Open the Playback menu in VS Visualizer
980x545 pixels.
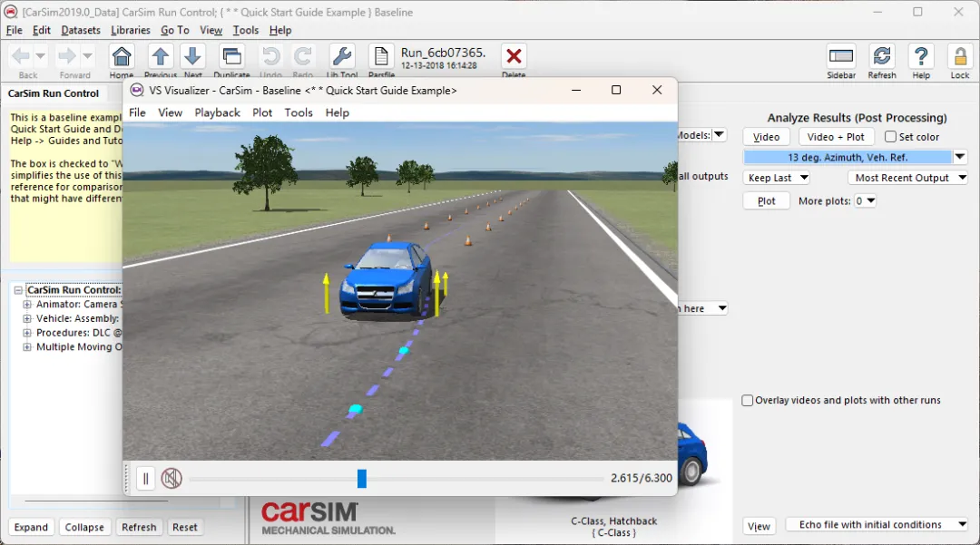tap(217, 112)
